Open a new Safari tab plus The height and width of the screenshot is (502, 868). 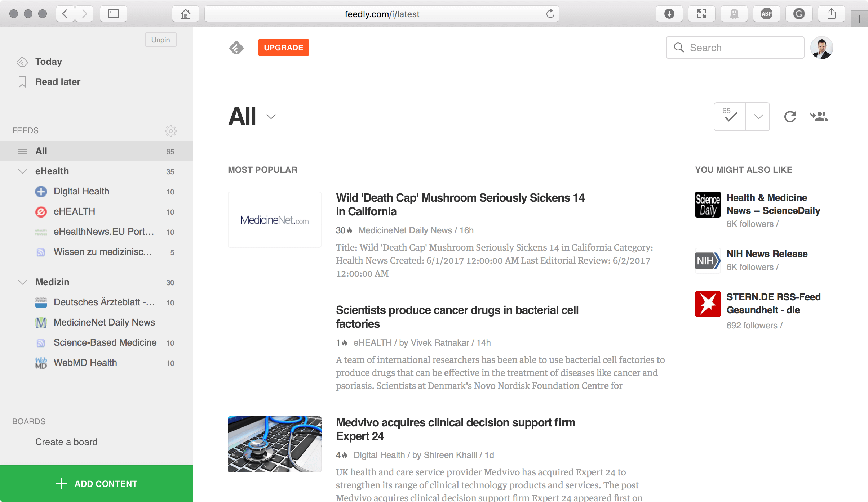[860, 19]
